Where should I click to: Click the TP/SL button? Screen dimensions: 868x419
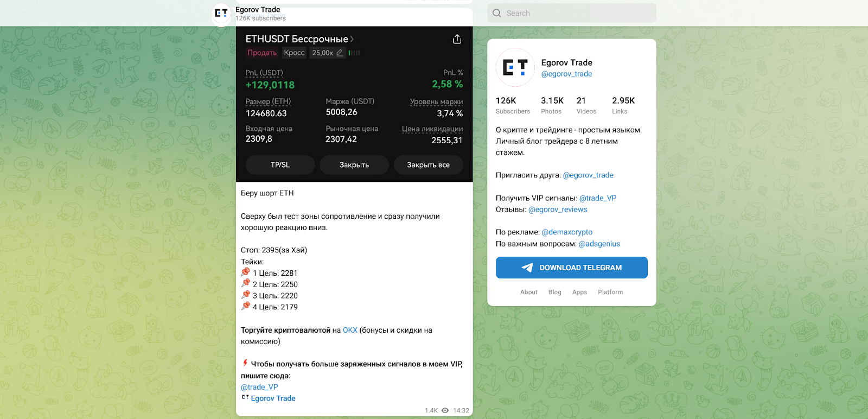click(x=280, y=165)
